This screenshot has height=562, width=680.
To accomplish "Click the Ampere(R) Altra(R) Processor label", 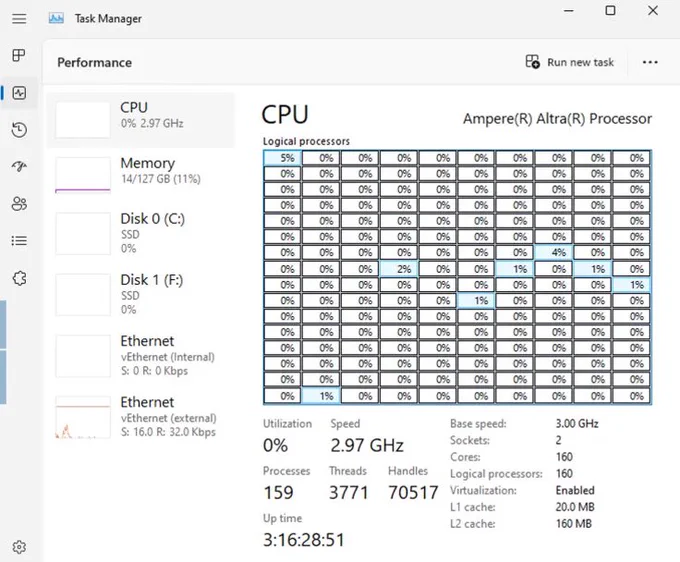I will click(557, 119).
